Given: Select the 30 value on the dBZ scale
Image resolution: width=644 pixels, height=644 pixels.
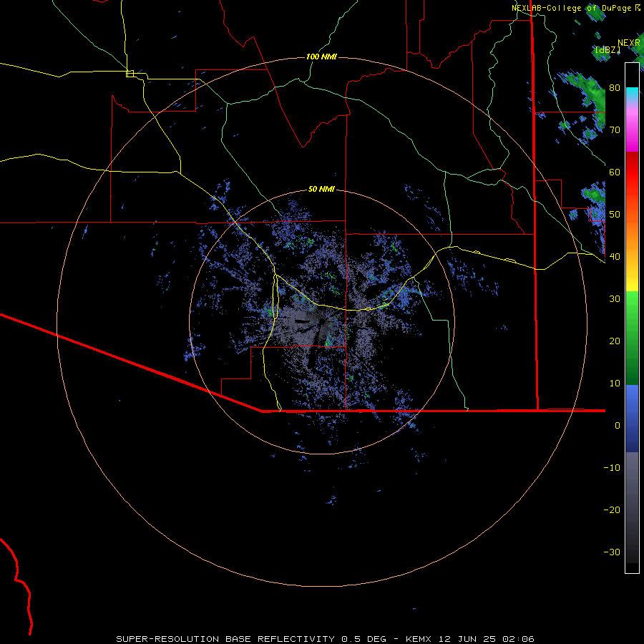Looking at the screenshot, I should [x=615, y=299].
